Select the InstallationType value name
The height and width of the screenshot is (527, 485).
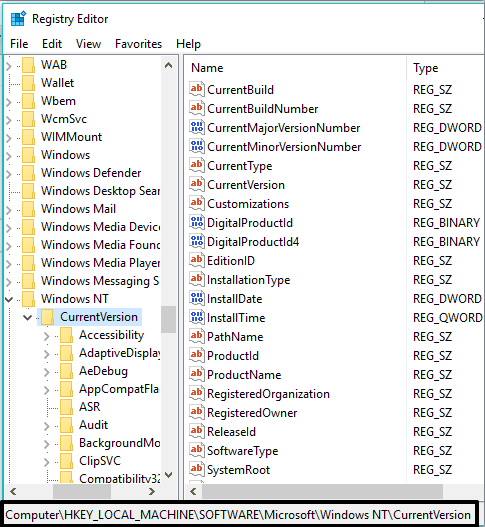click(x=248, y=279)
